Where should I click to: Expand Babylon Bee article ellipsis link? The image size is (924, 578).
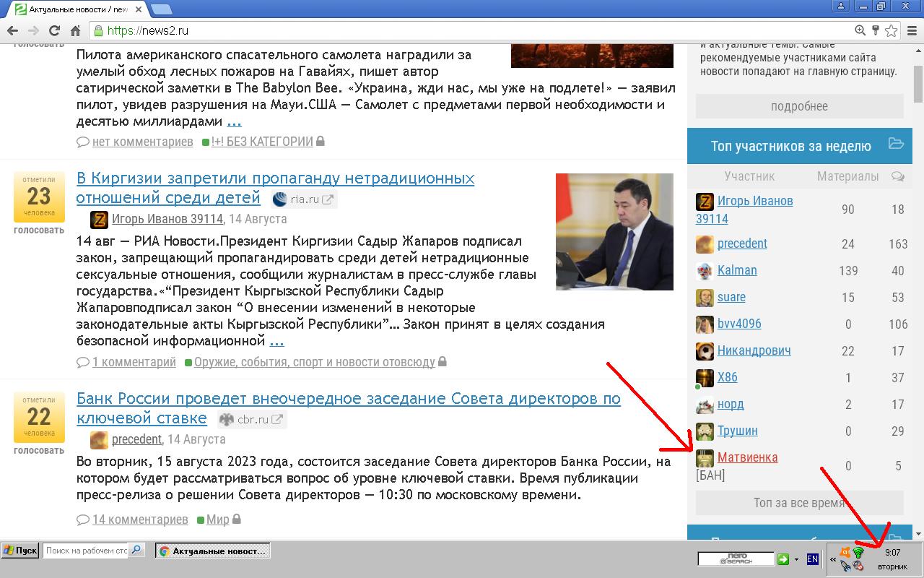pos(234,121)
